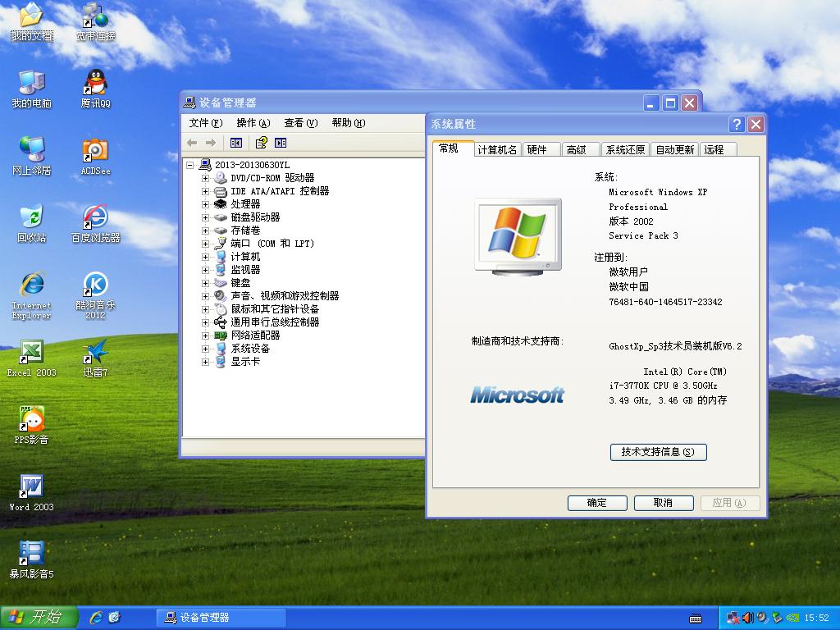This screenshot has width=840, height=630.
Task: Click 设备管理器 taskbar button
Action: [221, 618]
